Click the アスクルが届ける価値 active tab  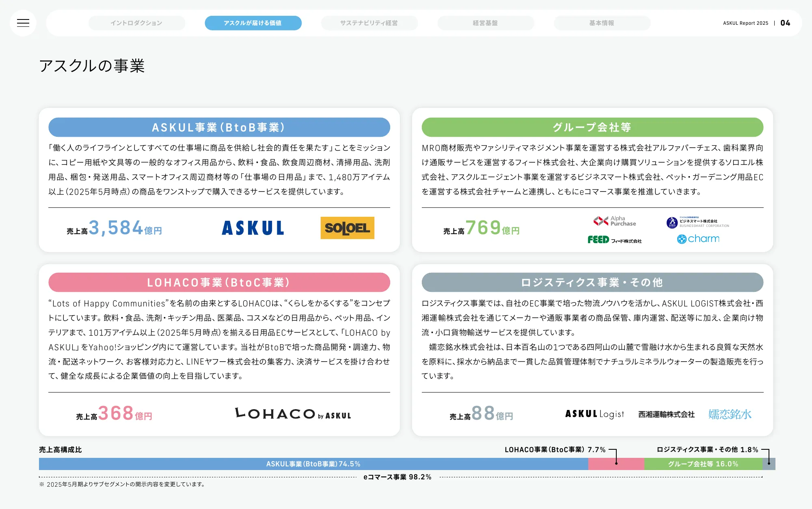[253, 23]
